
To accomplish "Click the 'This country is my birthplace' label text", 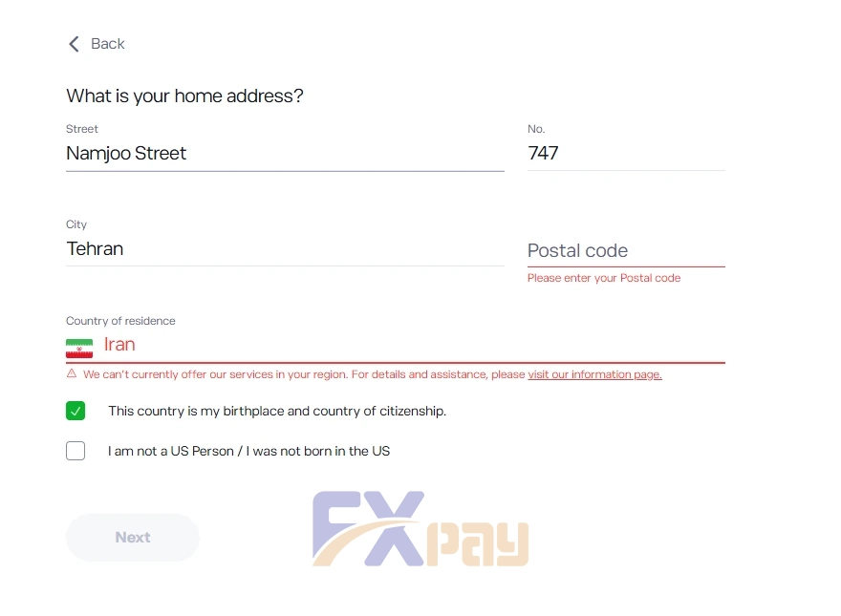I will coord(277,412).
